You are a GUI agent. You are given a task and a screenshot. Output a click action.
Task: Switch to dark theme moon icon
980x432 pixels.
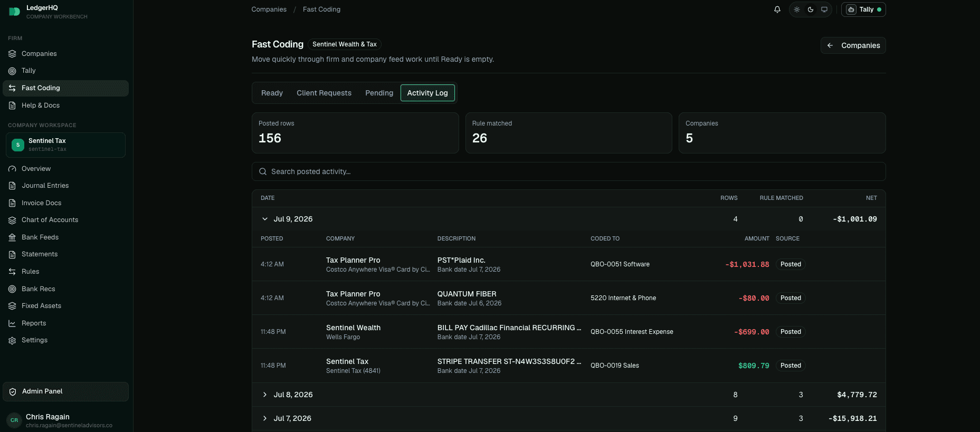[x=811, y=9]
